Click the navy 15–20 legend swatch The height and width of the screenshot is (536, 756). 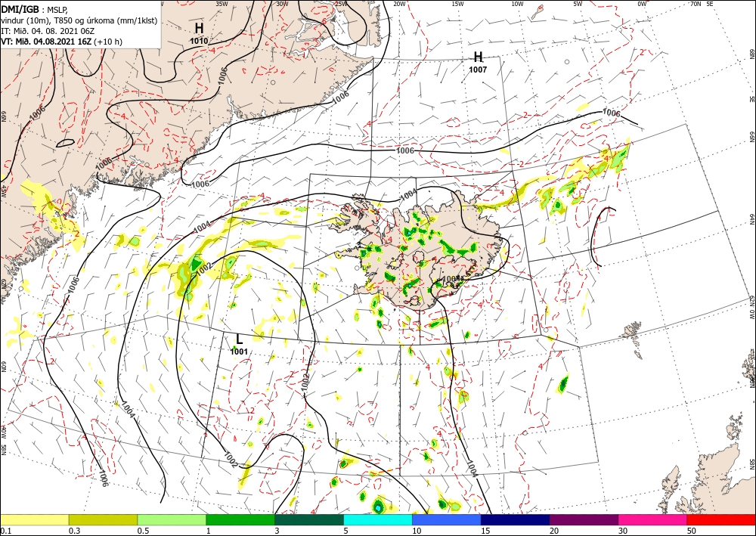[x=516, y=519]
